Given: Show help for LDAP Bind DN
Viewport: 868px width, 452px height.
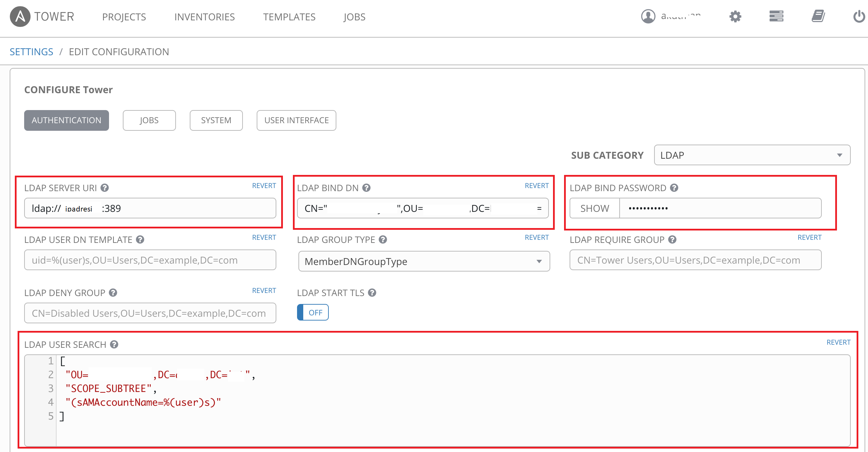Looking at the screenshot, I should coord(366,188).
